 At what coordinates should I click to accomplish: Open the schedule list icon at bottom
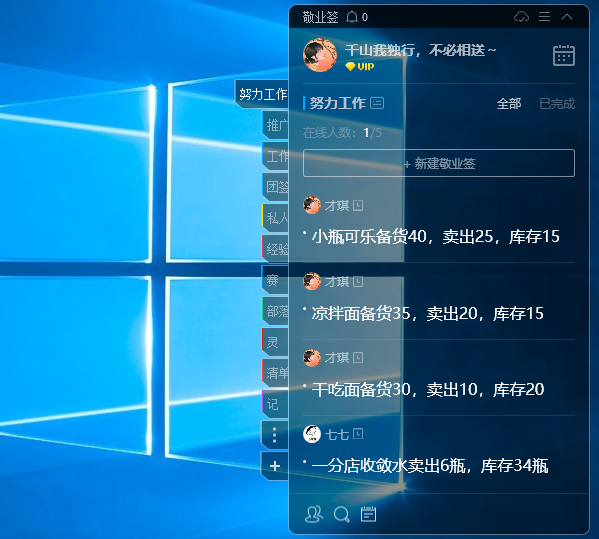click(368, 514)
